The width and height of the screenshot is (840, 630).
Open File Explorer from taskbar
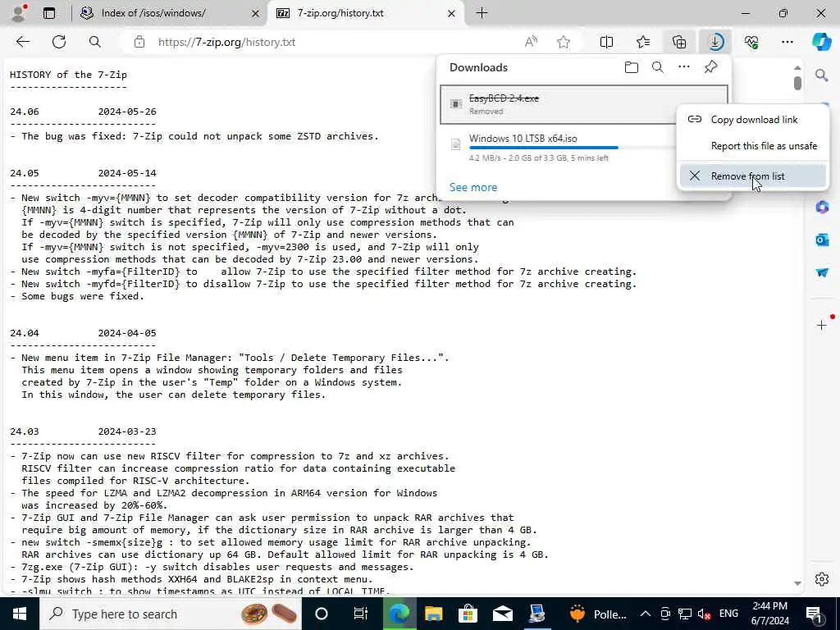[x=433, y=614]
